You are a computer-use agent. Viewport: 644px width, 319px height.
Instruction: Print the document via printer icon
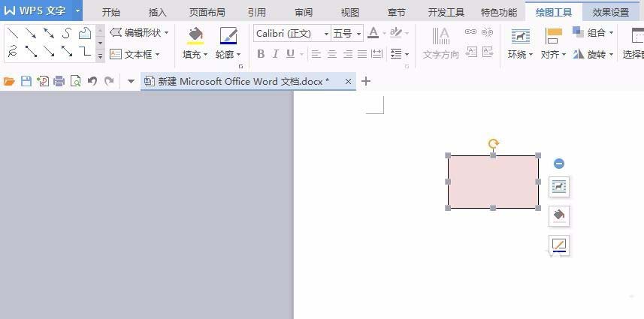[59, 81]
